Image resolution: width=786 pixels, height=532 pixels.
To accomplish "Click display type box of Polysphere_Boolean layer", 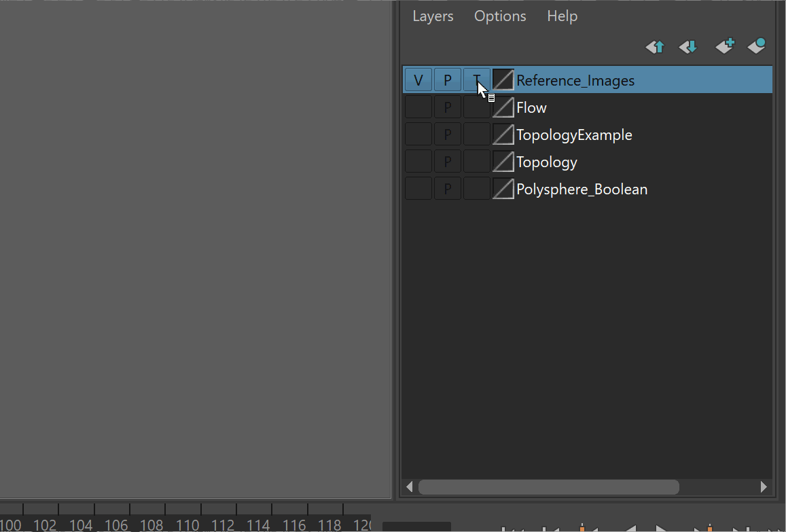I will 476,189.
